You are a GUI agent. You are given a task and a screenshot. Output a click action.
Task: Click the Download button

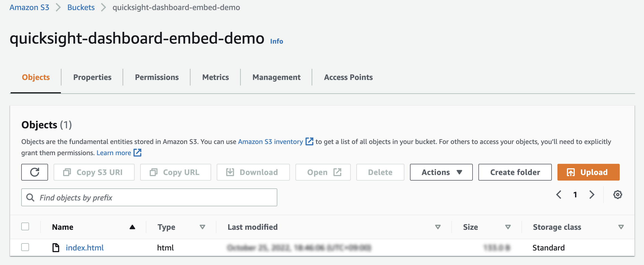click(253, 172)
